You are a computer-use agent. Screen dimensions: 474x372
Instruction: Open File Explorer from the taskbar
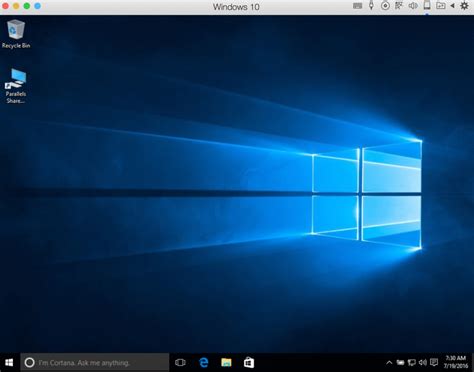click(x=226, y=362)
